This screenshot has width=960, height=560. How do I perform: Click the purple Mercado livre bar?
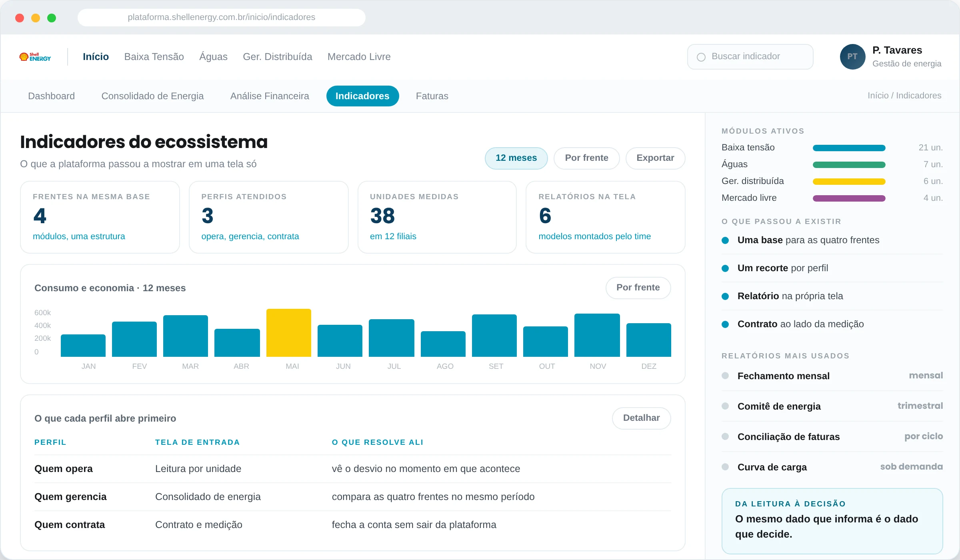click(849, 198)
